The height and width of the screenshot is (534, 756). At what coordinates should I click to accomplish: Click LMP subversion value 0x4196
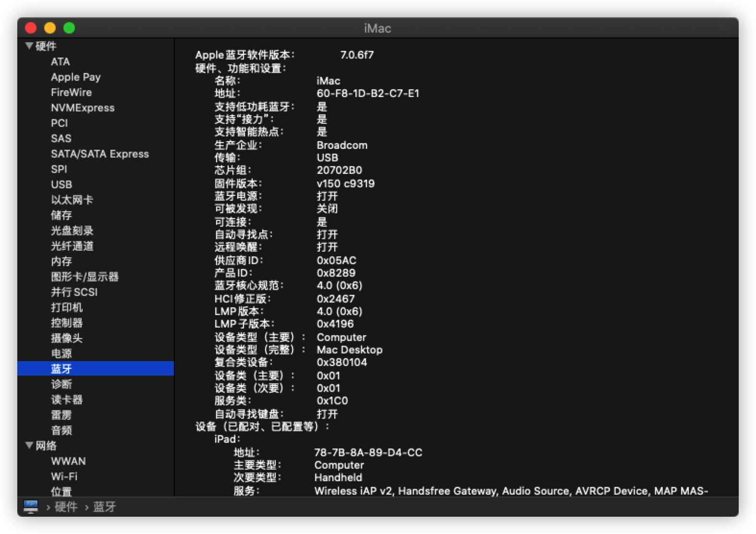tap(335, 324)
